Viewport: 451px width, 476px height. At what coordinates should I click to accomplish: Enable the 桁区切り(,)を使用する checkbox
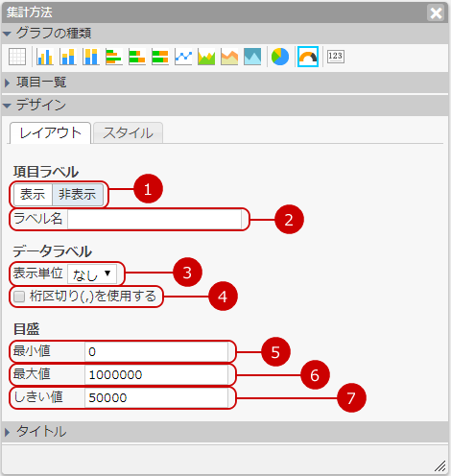19,297
